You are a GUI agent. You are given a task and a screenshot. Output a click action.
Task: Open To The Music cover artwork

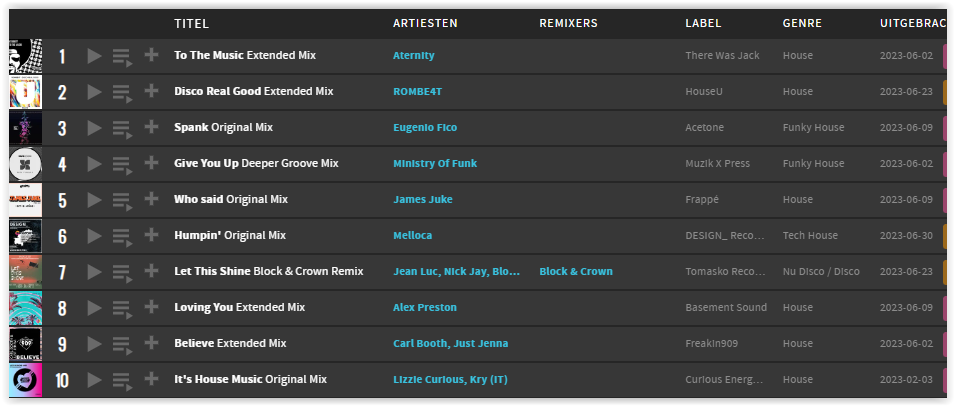[26, 56]
